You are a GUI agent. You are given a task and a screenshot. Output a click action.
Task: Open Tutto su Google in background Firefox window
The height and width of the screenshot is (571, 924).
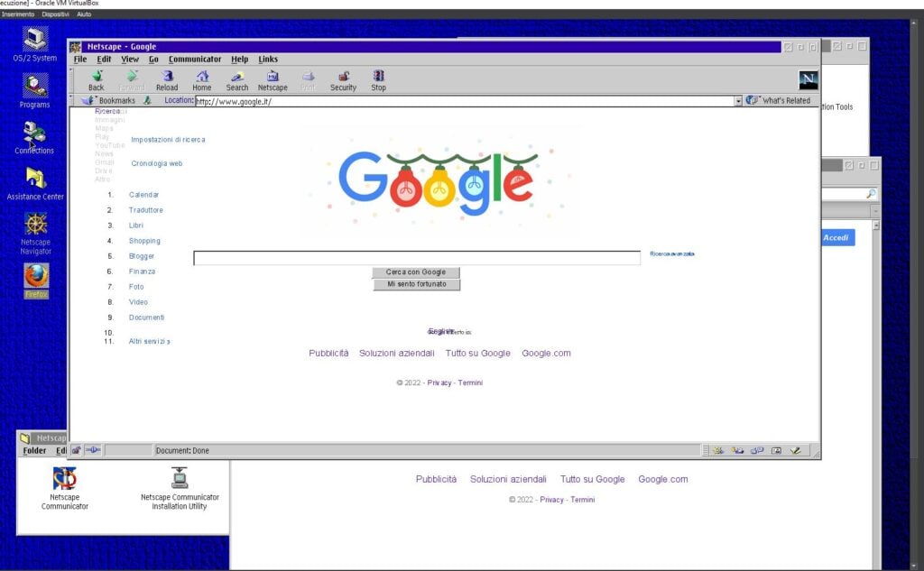[x=592, y=479]
